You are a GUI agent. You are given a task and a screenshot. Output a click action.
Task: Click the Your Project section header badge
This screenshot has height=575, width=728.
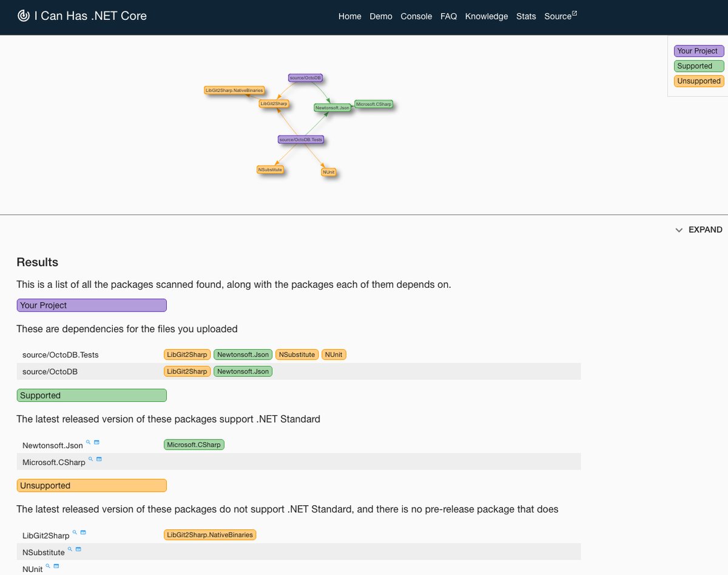coord(92,305)
